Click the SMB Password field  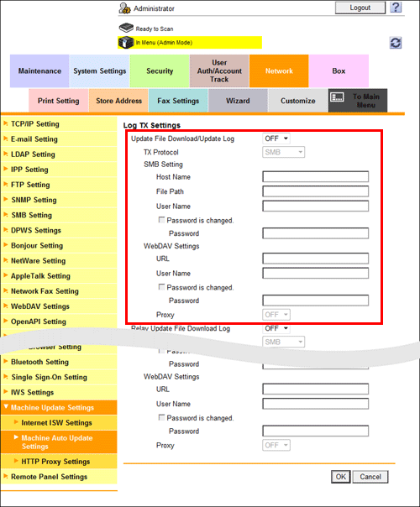click(316, 233)
